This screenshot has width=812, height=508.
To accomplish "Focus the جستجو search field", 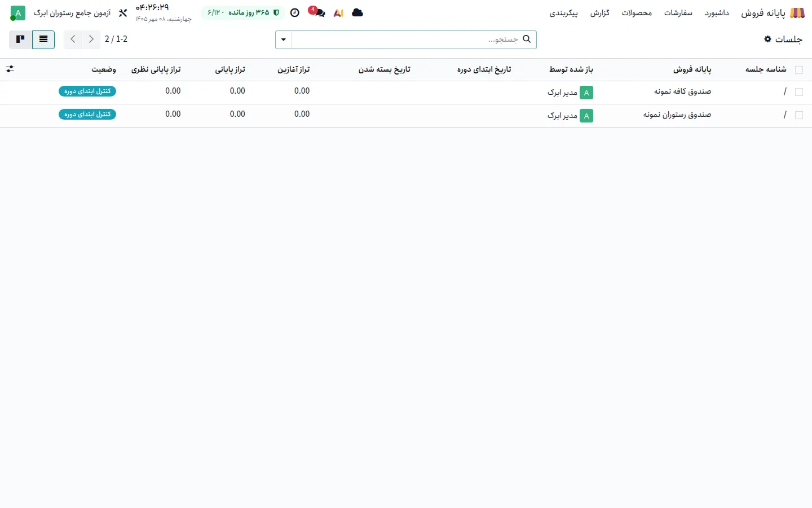I will [x=406, y=40].
